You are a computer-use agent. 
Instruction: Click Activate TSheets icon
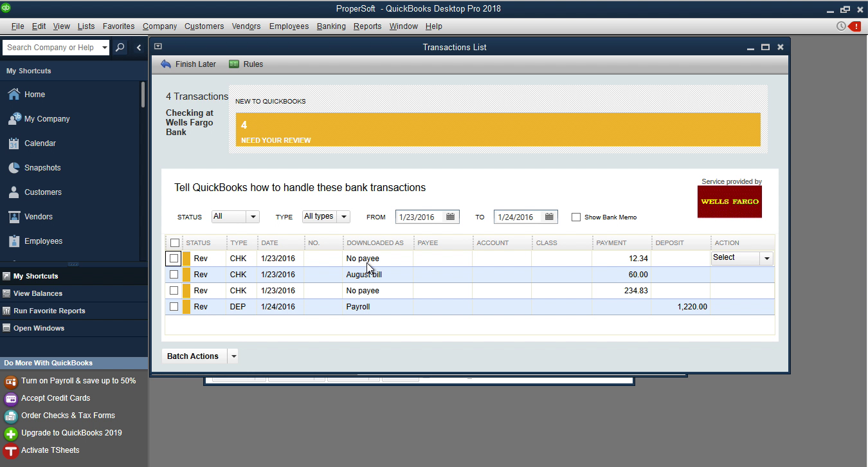click(10, 450)
